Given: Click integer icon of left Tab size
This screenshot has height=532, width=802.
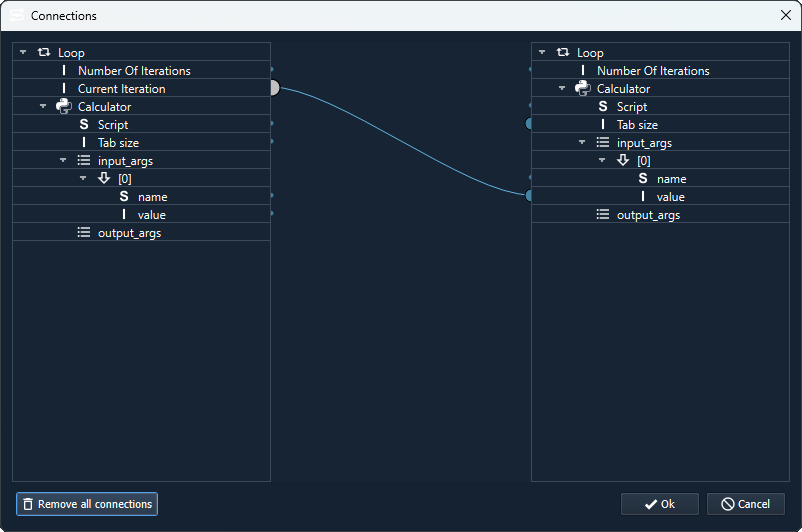Looking at the screenshot, I should click(84, 142).
